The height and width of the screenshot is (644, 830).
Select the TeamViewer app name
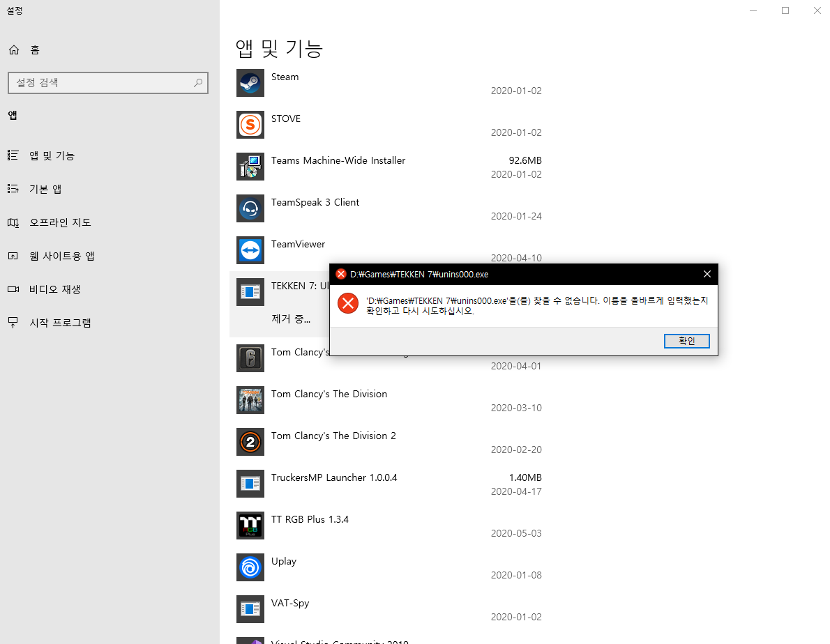point(298,244)
